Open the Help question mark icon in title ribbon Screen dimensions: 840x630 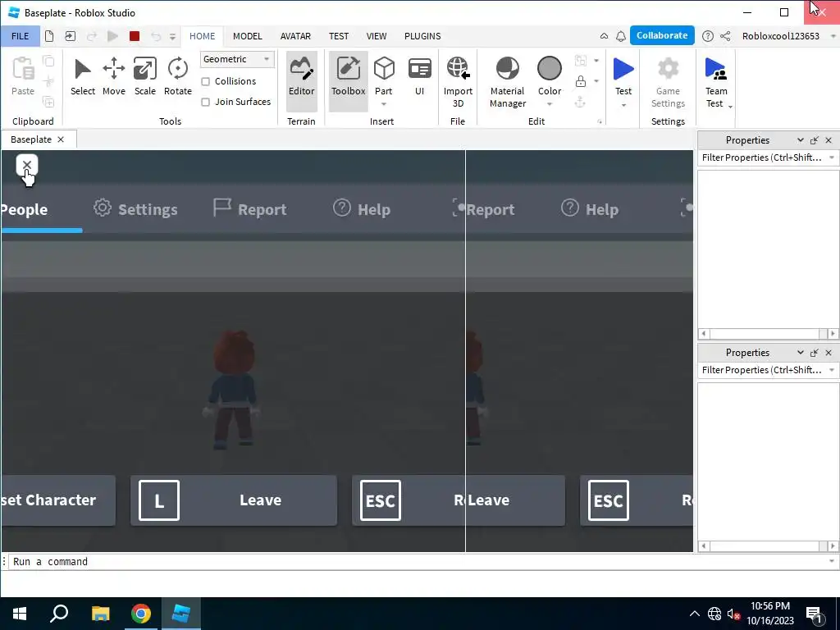pyautogui.click(x=708, y=36)
